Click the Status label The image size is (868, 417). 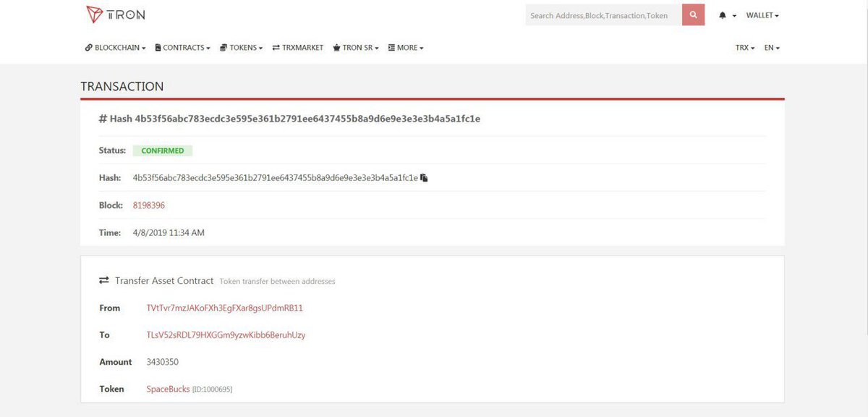pyautogui.click(x=112, y=151)
